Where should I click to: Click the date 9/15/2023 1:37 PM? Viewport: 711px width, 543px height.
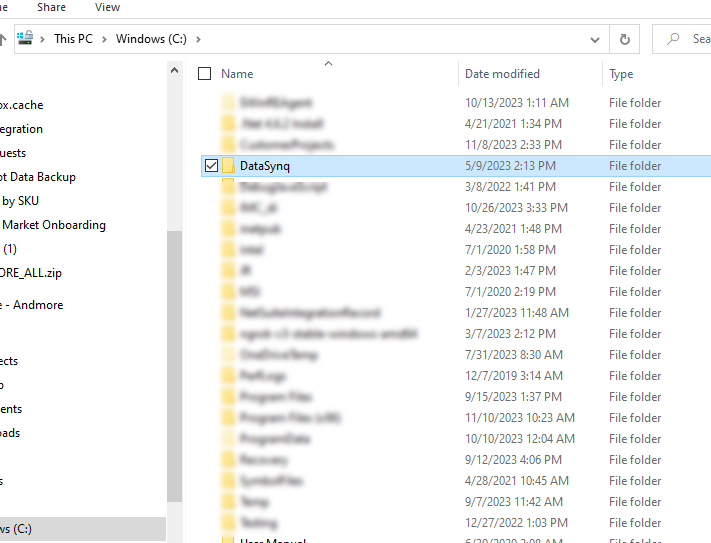pyautogui.click(x=513, y=397)
